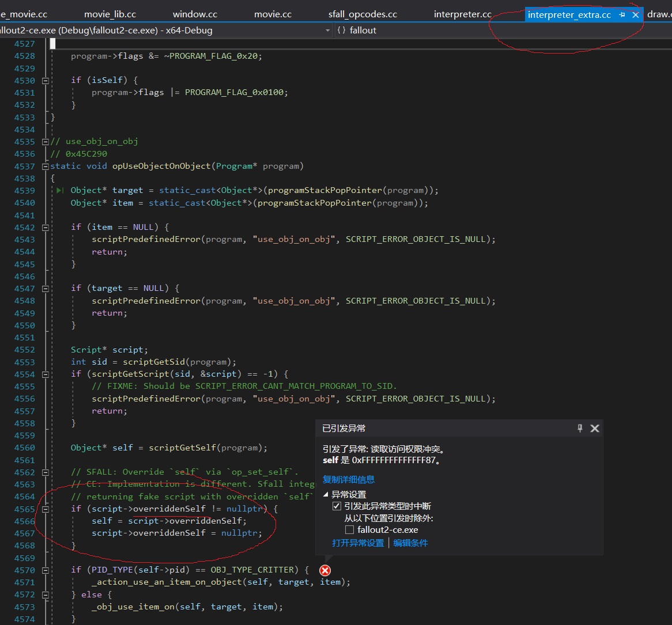Open the x64-Debug configuration dropdown
This screenshot has width=672, height=625.
point(327,31)
